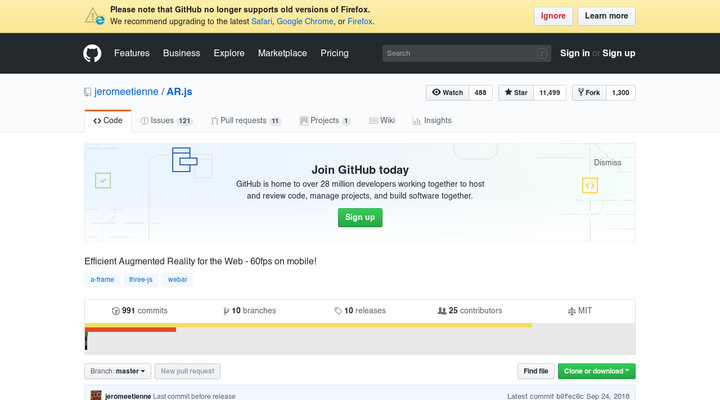
Task: Click the New pull request button
Action: tap(187, 371)
